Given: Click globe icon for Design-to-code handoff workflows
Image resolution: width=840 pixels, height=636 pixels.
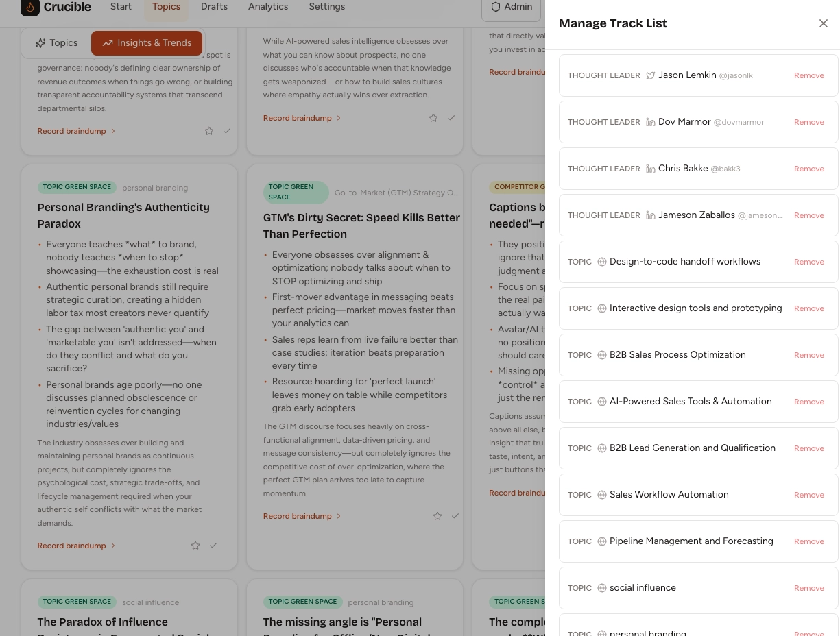Looking at the screenshot, I should point(602,262).
